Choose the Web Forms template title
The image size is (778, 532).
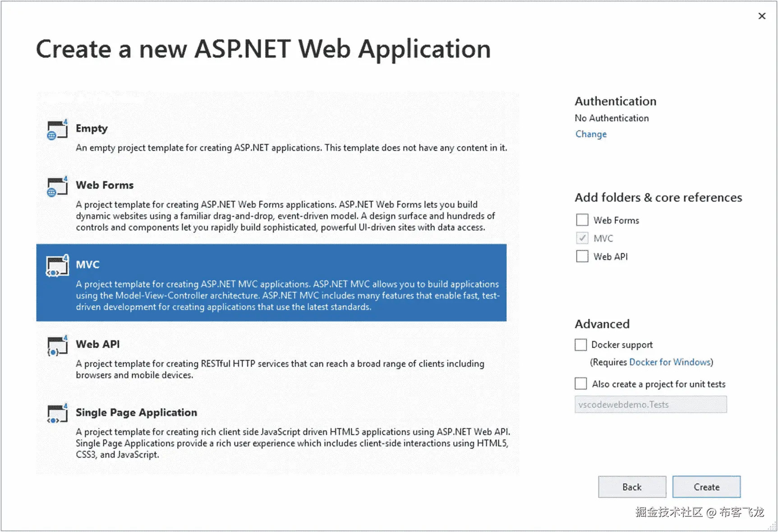point(105,185)
